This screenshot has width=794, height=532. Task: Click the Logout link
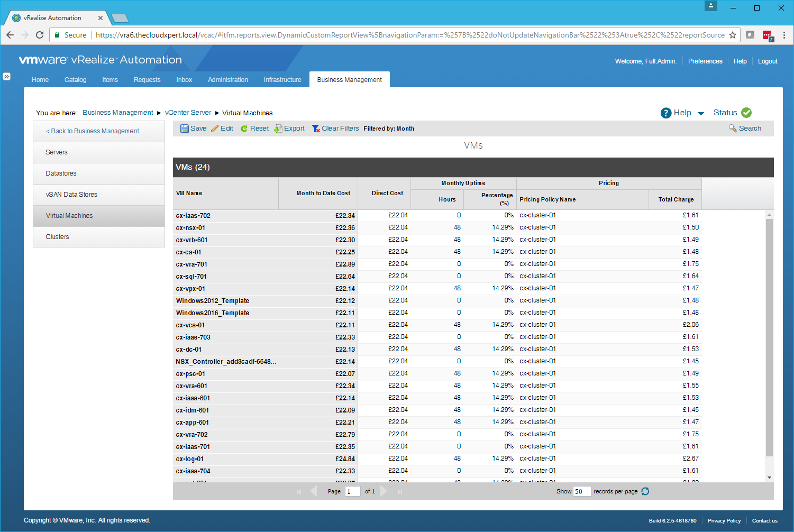(768, 61)
